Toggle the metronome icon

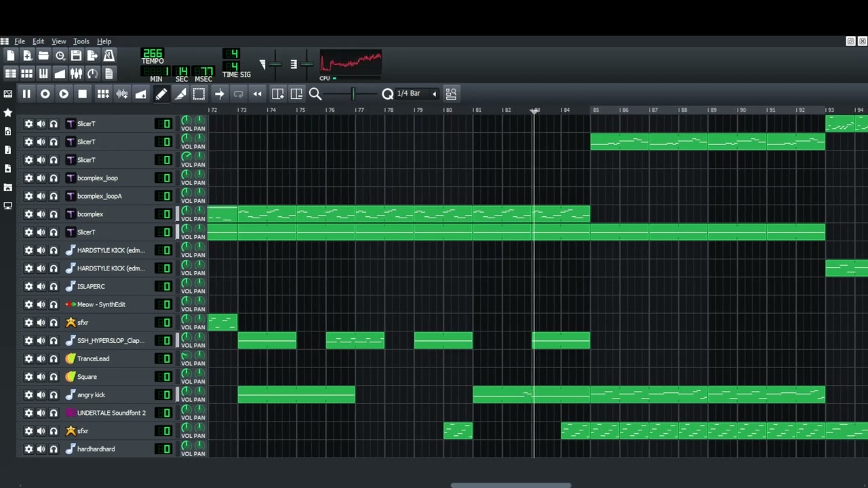click(108, 56)
